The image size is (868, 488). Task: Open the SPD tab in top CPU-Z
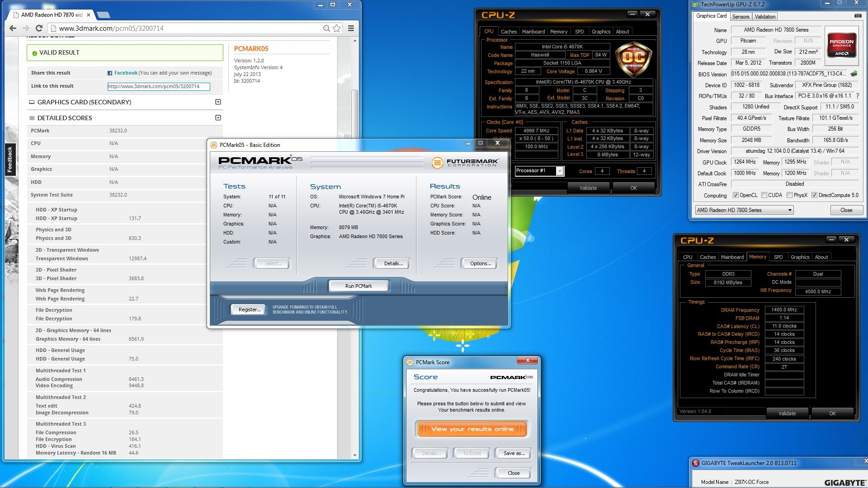pyautogui.click(x=579, y=32)
